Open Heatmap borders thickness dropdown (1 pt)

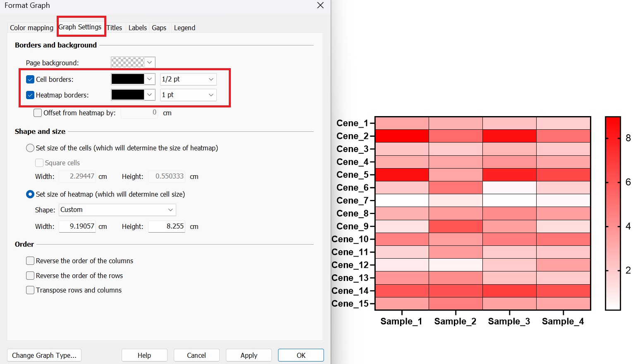(188, 95)
